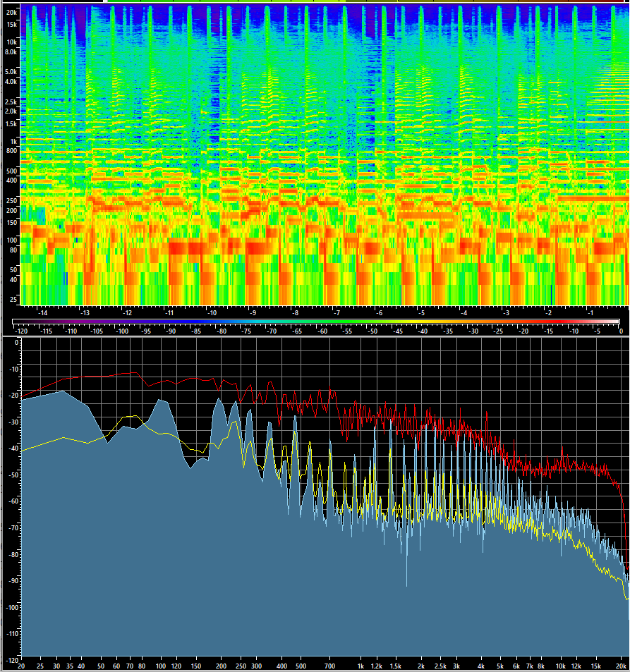The width and height of the screenshot is (630, 672).
Task: Click the -65 value on the color scale legend
Action: point(297,331)
